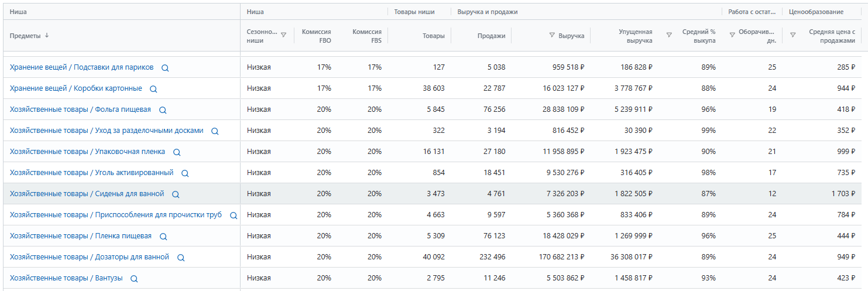Open filter on Оборачиваемость column
The height and width of the screenshot is (291, 868).
point(732,35)
